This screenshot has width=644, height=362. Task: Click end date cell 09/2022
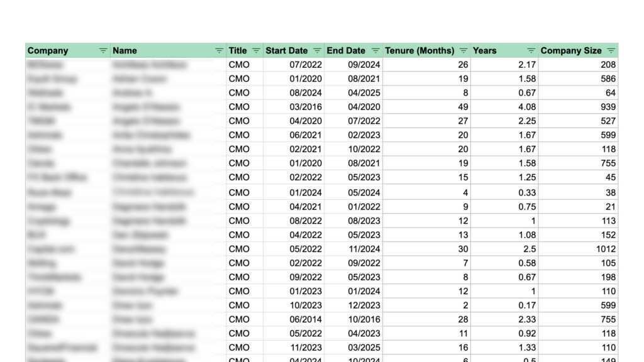(353, 263)
